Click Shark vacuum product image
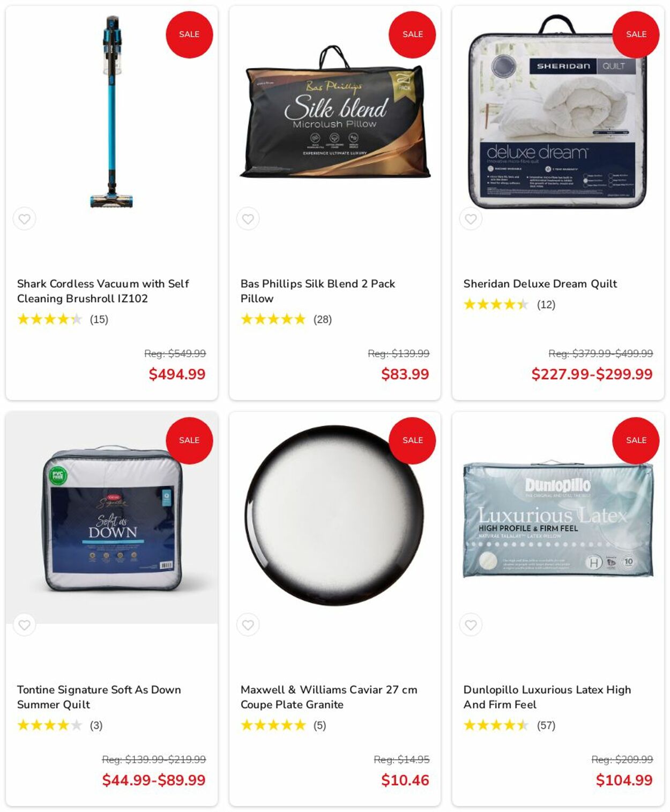Image resolution: width=670 pixels, height=812 pixels. [x=111, y=112]
